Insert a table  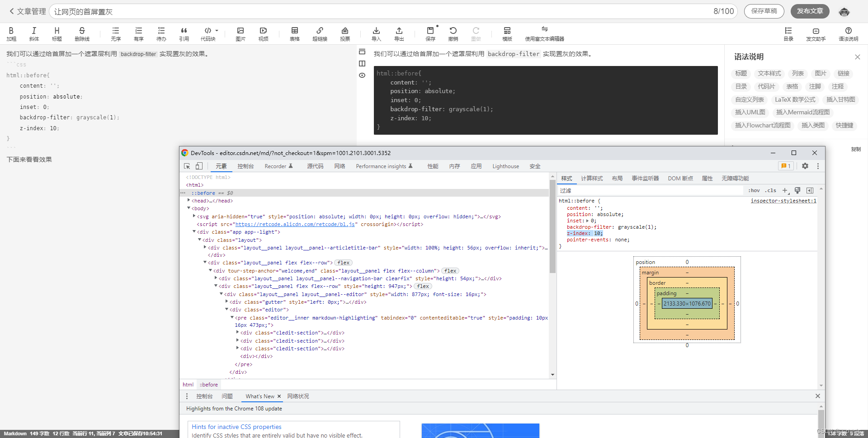[295, 33]
